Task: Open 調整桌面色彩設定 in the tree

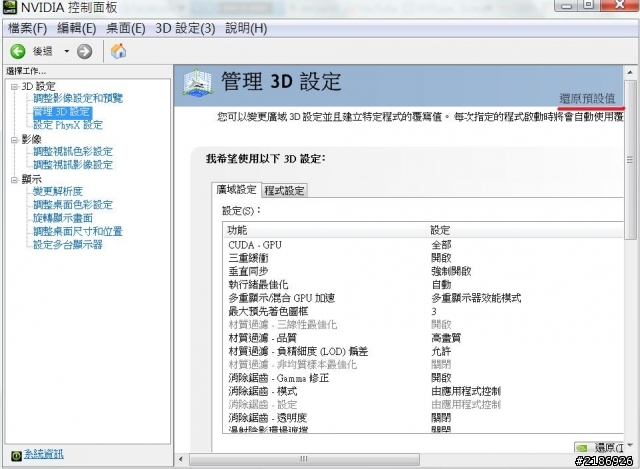Action: 73,204
